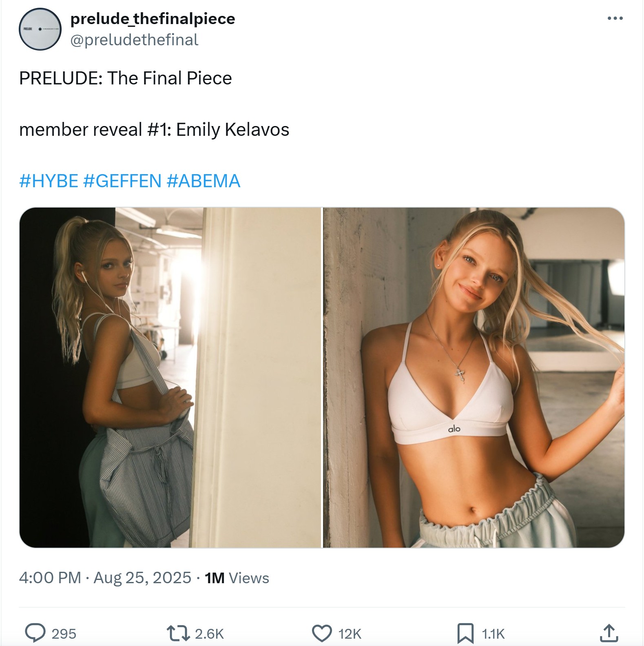The height and width of the screenshot is (646, 644).
Task: View the 1M Views analytics
Action: click(x=237, y=578)
